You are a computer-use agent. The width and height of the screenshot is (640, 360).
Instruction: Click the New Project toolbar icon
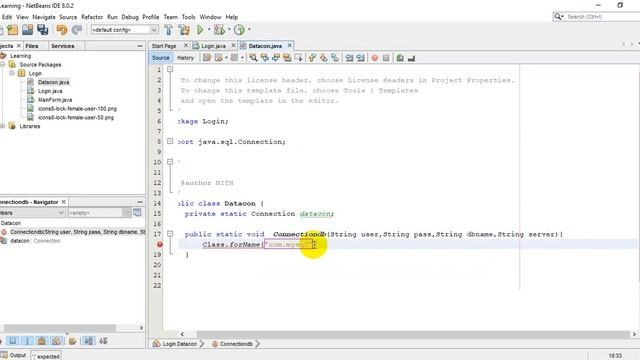tap(13, 30)
